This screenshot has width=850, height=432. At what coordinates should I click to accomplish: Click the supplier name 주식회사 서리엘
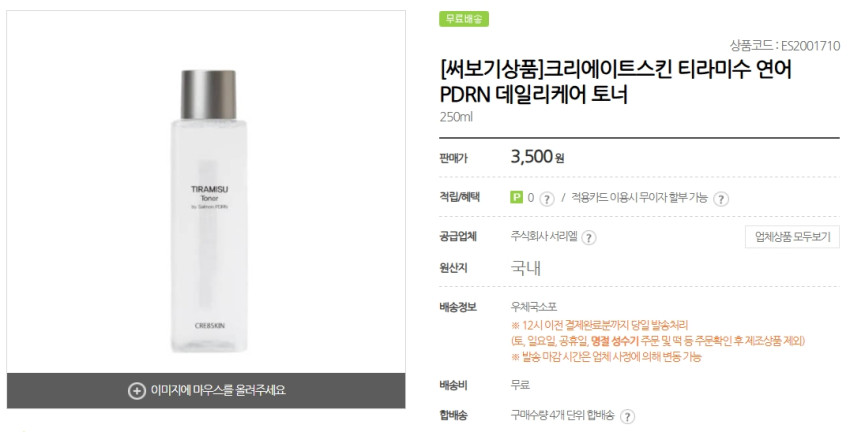[x=544, y=236]
